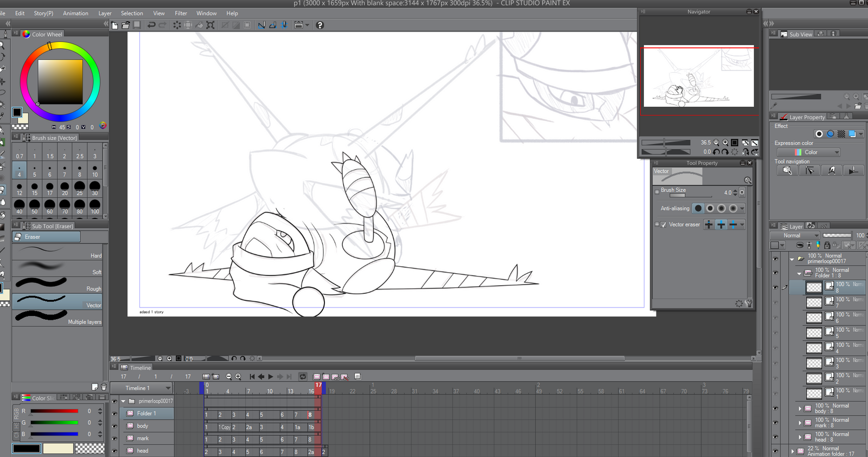868x457 pixels.
Task: Expand the body folder in Layer panel
Action: 800,409
